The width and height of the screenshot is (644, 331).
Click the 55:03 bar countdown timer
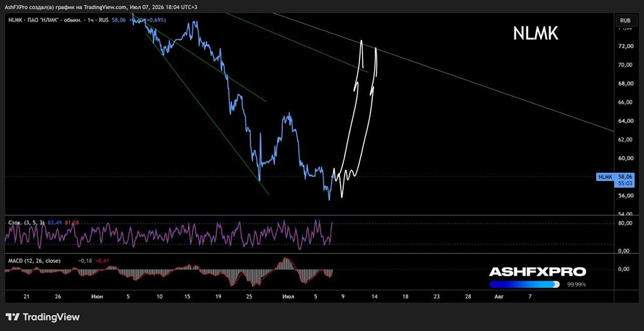click(624, 184)
